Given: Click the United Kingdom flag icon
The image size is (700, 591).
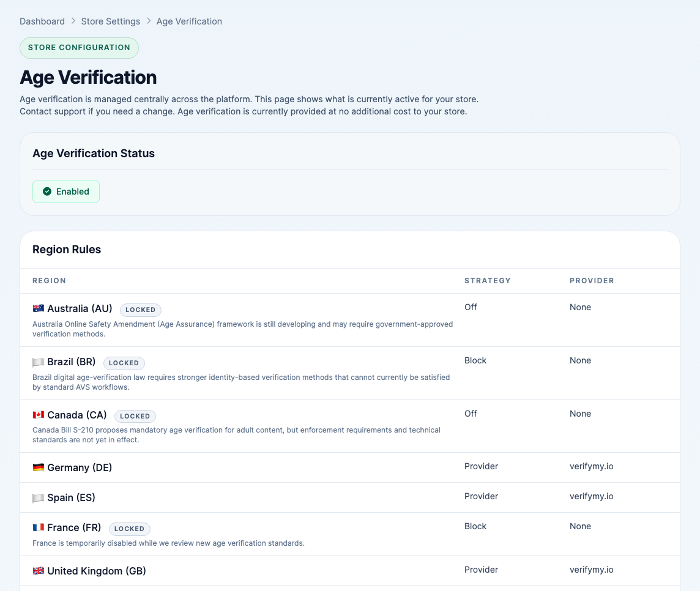Looking at the screenshot, I should tap(39, 571).
